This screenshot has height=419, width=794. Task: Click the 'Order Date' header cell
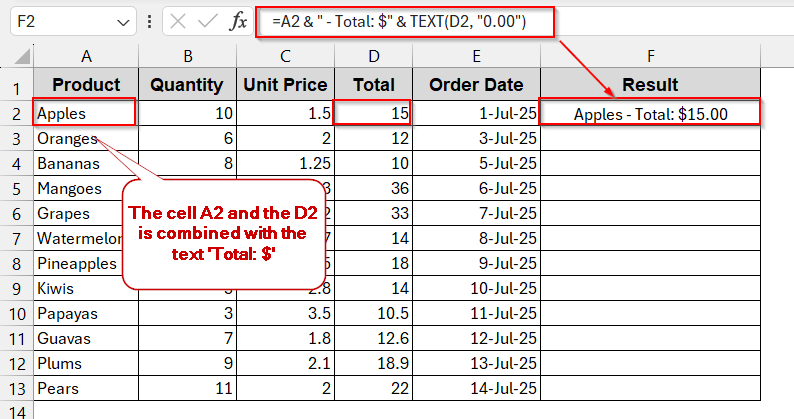pyautogui.click(x=476, y=85)
